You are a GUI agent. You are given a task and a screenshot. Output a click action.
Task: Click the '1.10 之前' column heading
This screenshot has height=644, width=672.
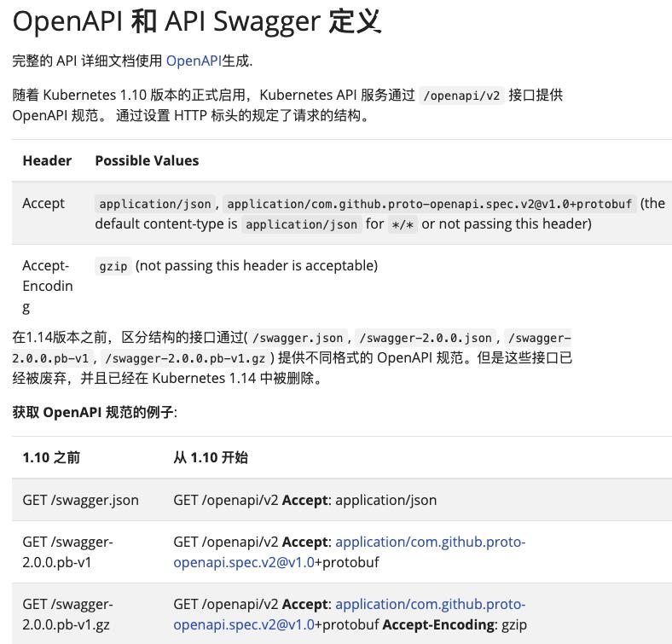[51, 457]
